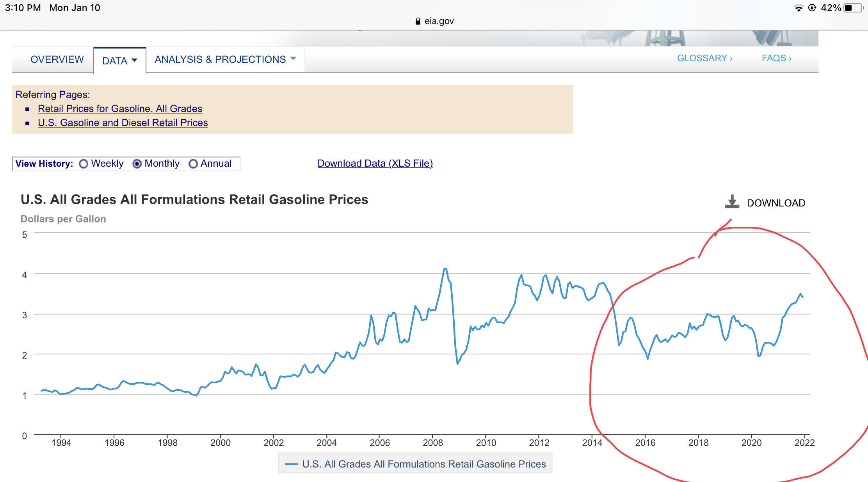The image size is (868, 482).
Task: Expand the DATA dropdown arrow
Action: click(x=135, y=60)
